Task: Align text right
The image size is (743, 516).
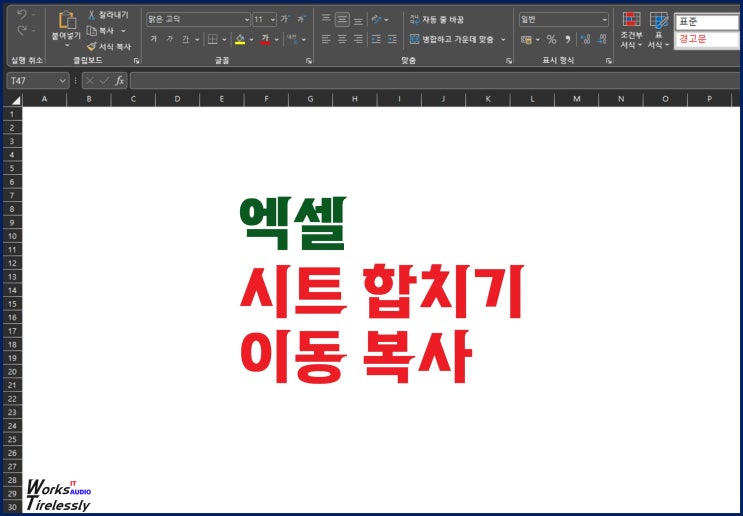Action: pyautogui.click(x=359, y=39)
